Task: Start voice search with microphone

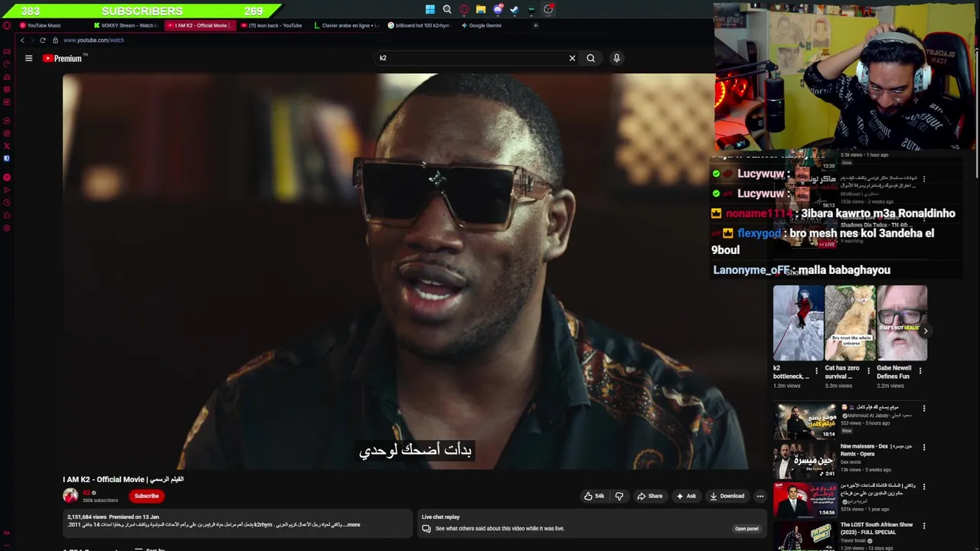Action: [x=616, y=58]
